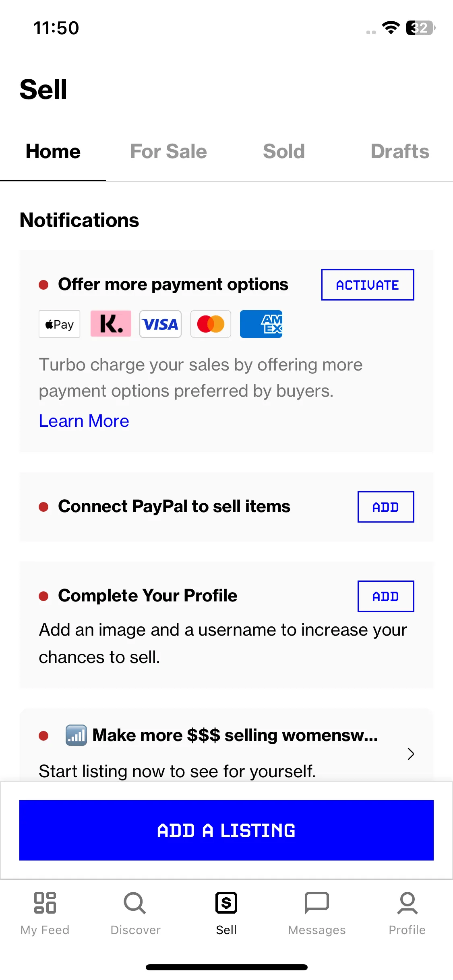
Task: Tap the bar chart emoji icon
Action: 76,735
